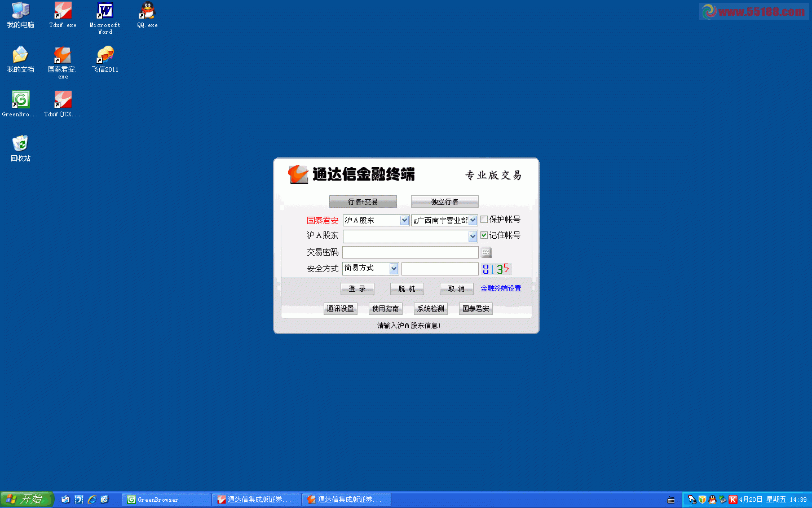
Task: Click the safely remove hardware tray icon
Action: pyautogui.click(x=722, y=500)
